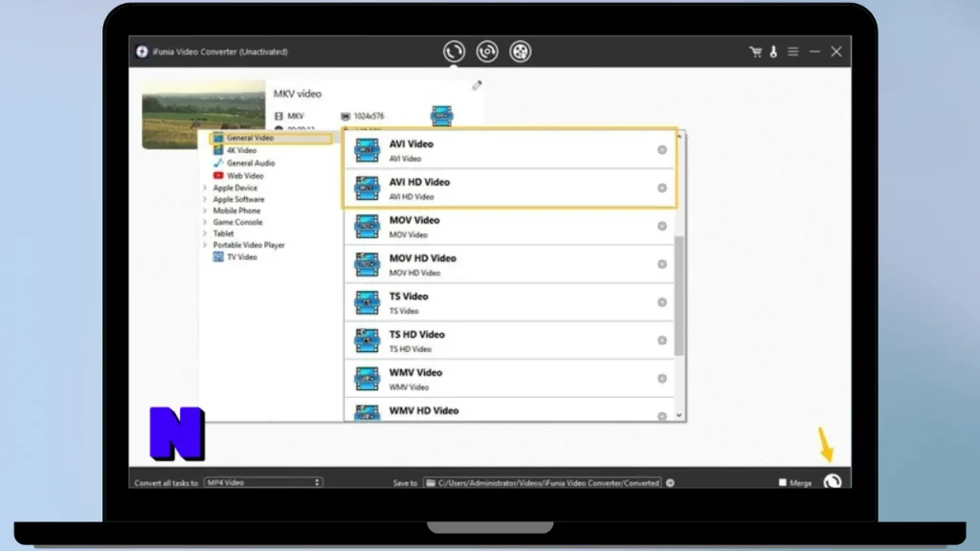Click the AVI Video format icon
The image size is (980, 551).
coord(367,150)
